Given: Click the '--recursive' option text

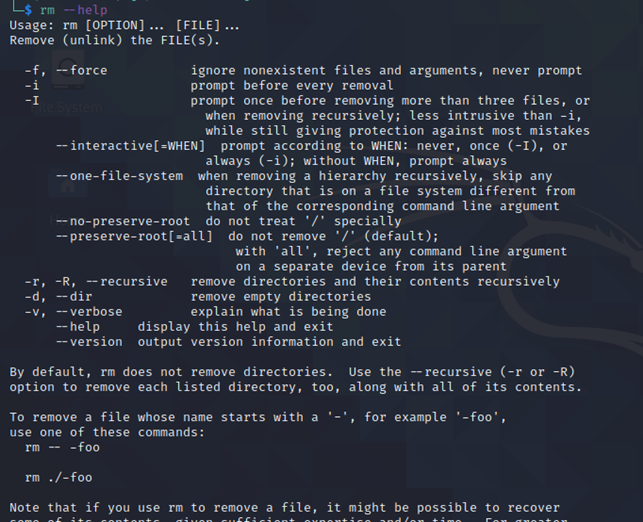Looking at the screenshot, I should pos(127,282).
